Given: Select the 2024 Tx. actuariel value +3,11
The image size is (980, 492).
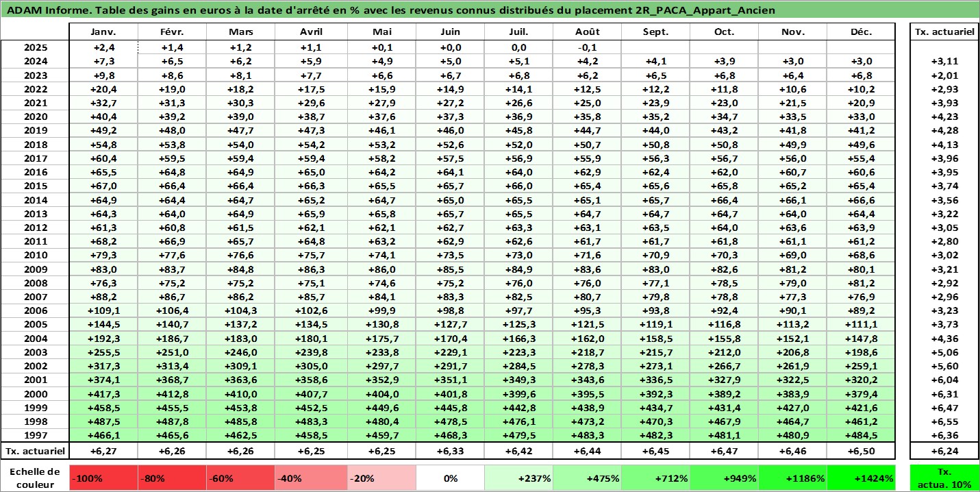Looking at the screenshot, I should pyautogui.click(x=944, y=62).
